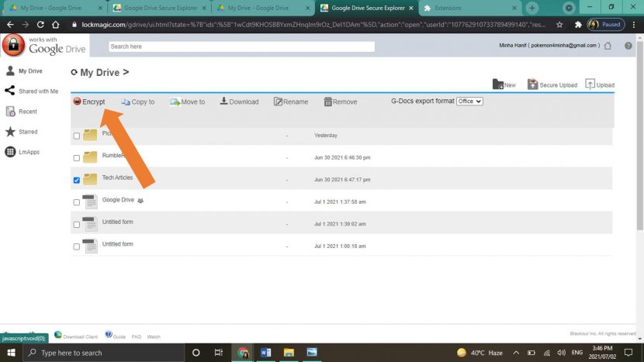Click the Encrypt lock icon
Image resolution: width=644 pixels, height=362 pixels.
pyautogui.click(x=77, y=101)
